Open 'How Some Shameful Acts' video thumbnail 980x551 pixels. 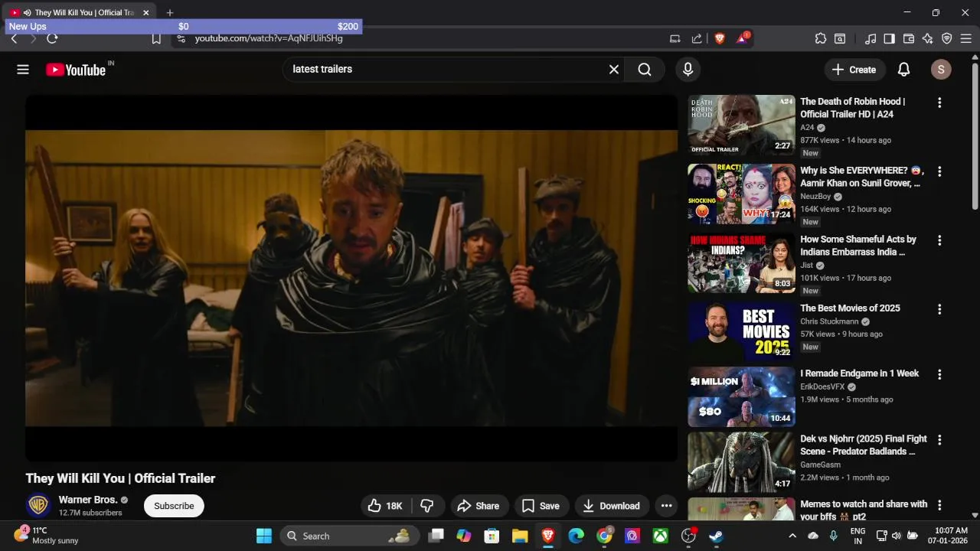tap(741, 262)
